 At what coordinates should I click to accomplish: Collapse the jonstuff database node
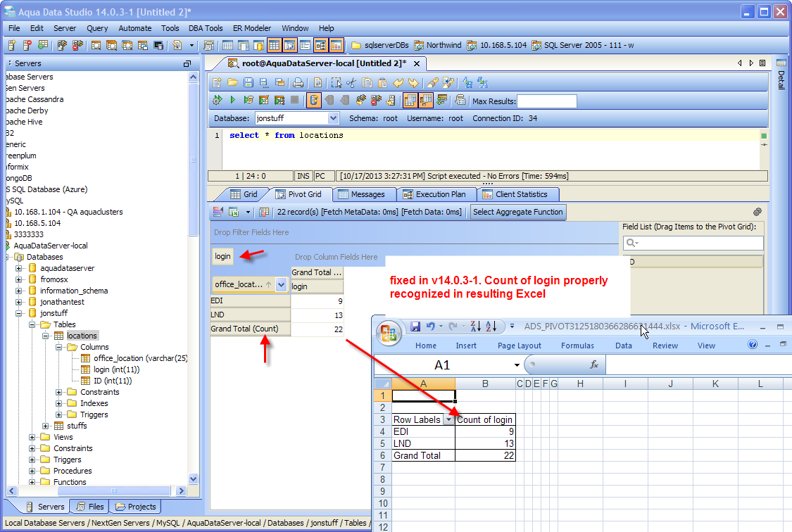click(x=19, y=313)
